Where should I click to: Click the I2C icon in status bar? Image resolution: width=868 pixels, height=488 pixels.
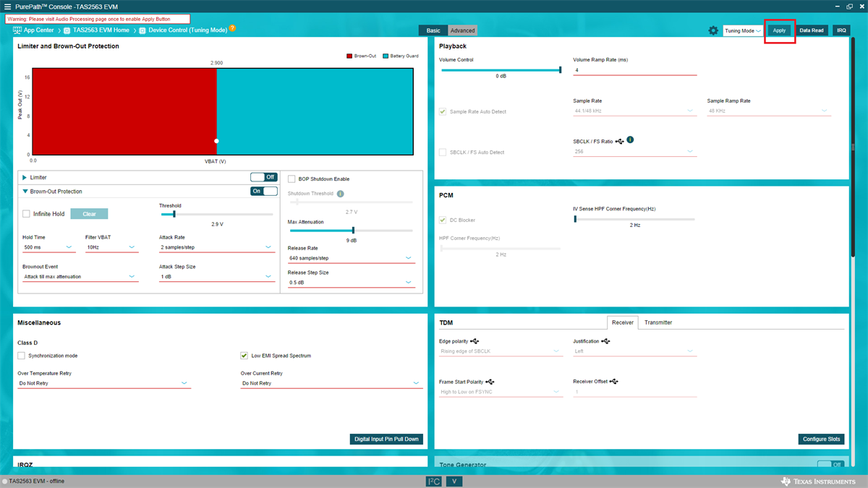click(x=433, y=481)
